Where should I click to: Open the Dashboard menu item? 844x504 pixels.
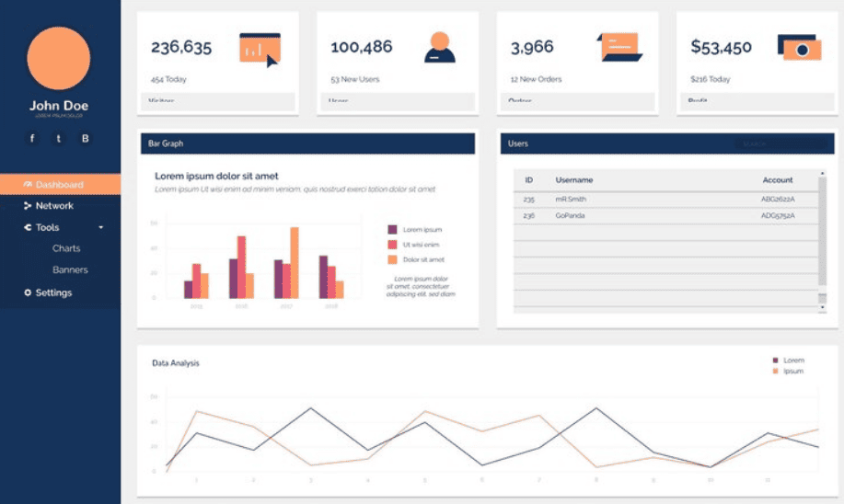(x=59, y=185)
